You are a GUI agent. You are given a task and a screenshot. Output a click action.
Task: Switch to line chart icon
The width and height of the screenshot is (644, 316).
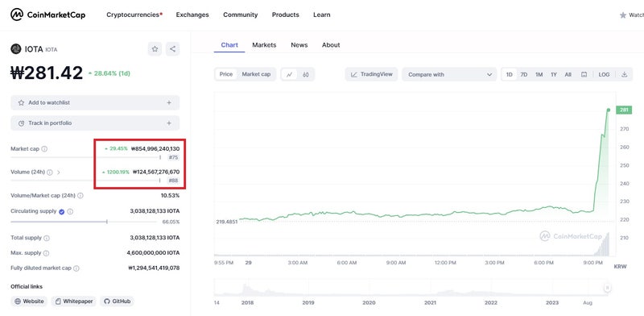tap(290, 74)
